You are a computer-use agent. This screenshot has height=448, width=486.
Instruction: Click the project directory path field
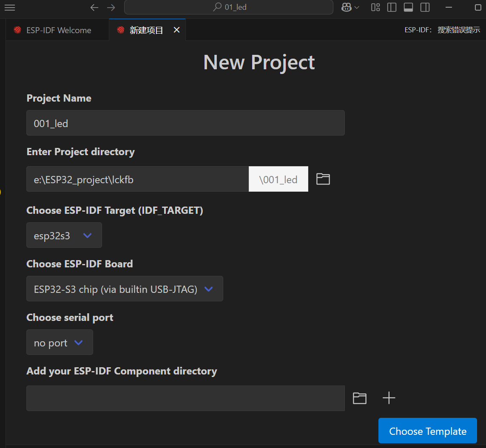pyautogui.click(x=138, y=179)
